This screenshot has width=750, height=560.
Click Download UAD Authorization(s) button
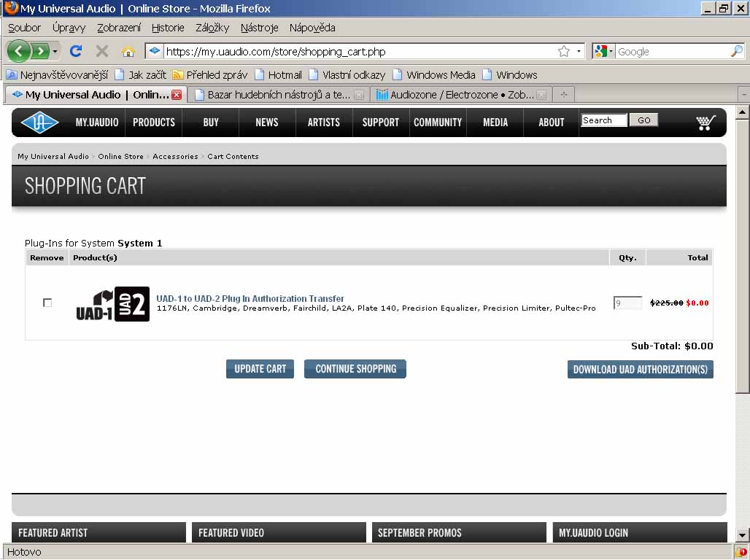(x=640, y=370)
